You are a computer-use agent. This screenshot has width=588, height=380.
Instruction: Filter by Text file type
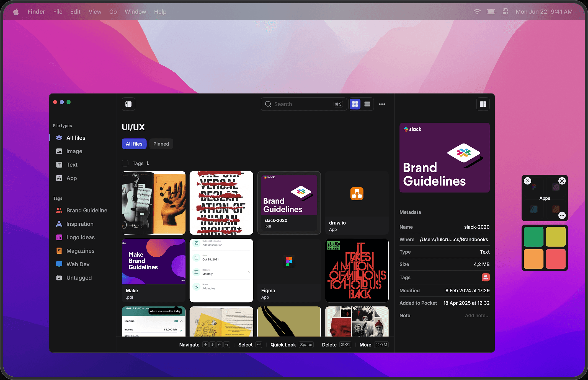click(72, 165)
